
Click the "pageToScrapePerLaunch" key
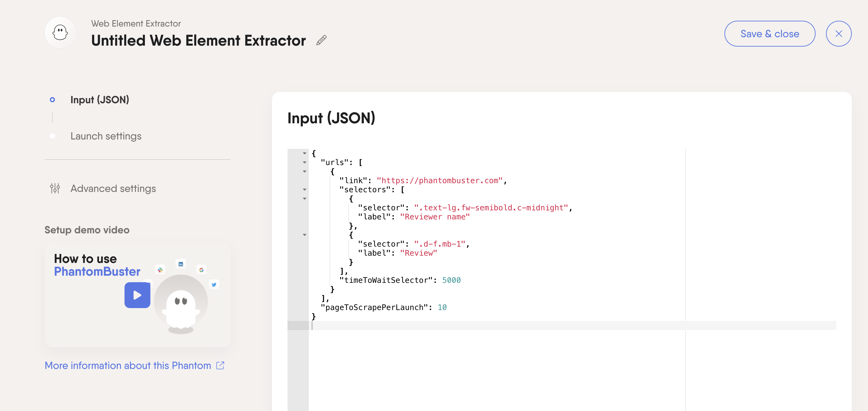(374, 307)
